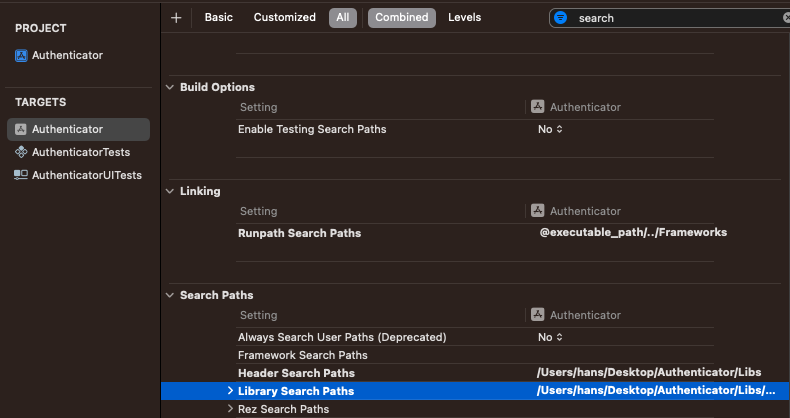This screenshot has width=790, height=418.
Task: Click the AuthenticatorTests target icon
Action: (21, 153)
